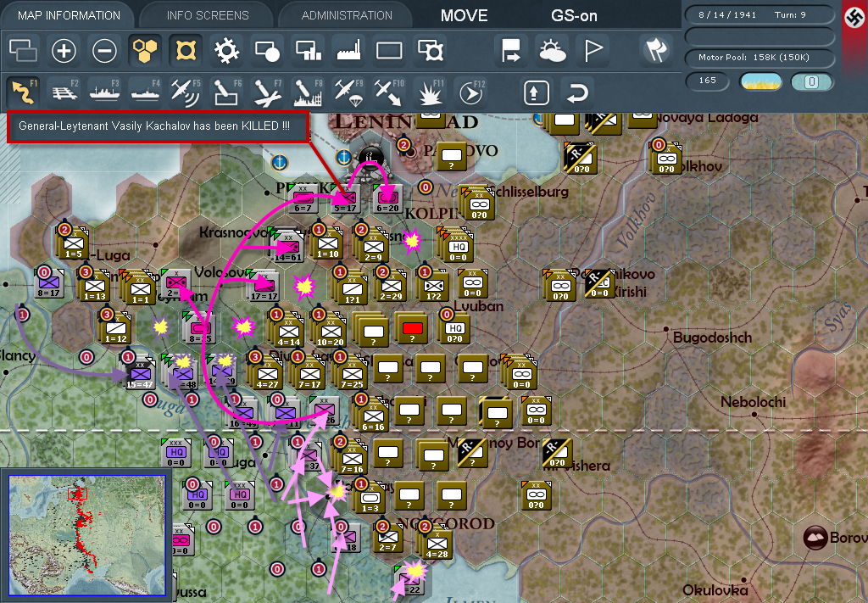
Task: Open the factory production icon
Action: 348,51
